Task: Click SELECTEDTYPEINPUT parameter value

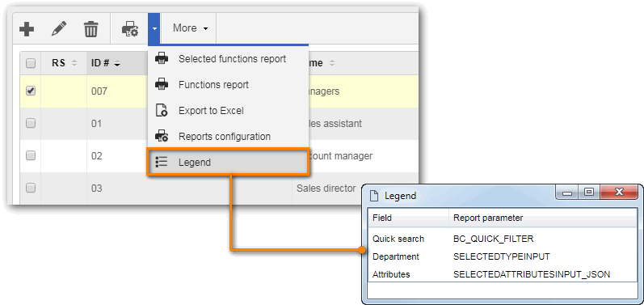Action: click(x=502, y=256)
